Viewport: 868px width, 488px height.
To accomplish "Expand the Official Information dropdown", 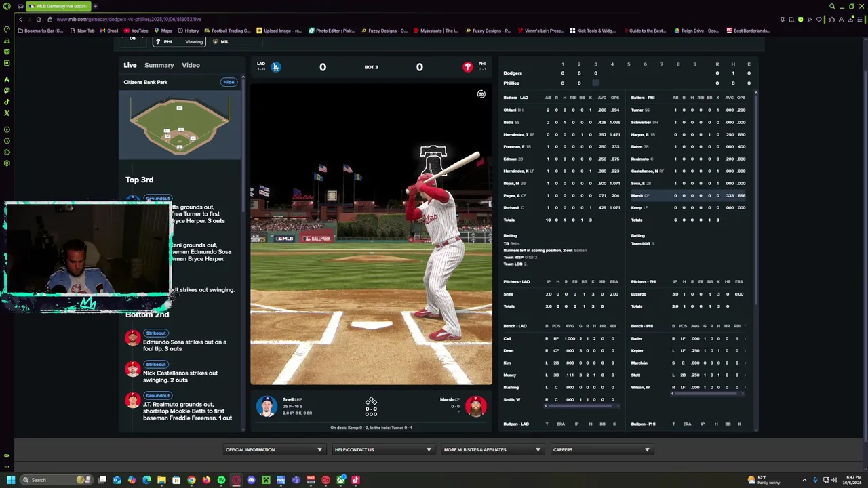I will pos(274,449).
